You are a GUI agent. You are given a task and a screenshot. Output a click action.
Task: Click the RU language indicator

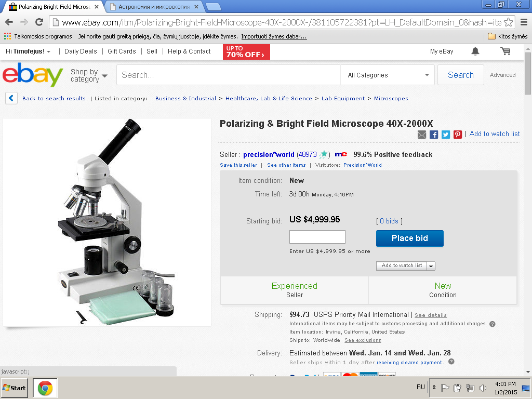421,387
